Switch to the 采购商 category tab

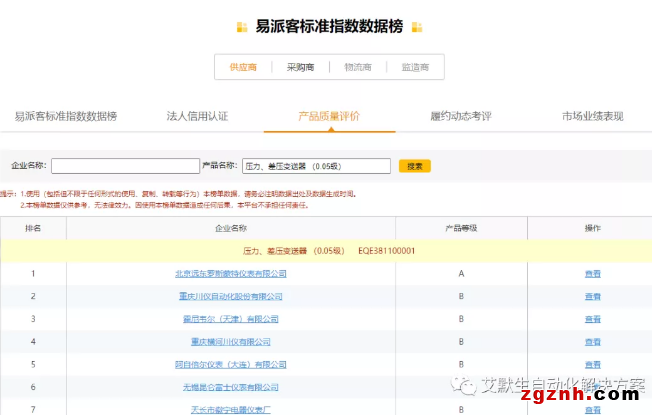point(300,67)
